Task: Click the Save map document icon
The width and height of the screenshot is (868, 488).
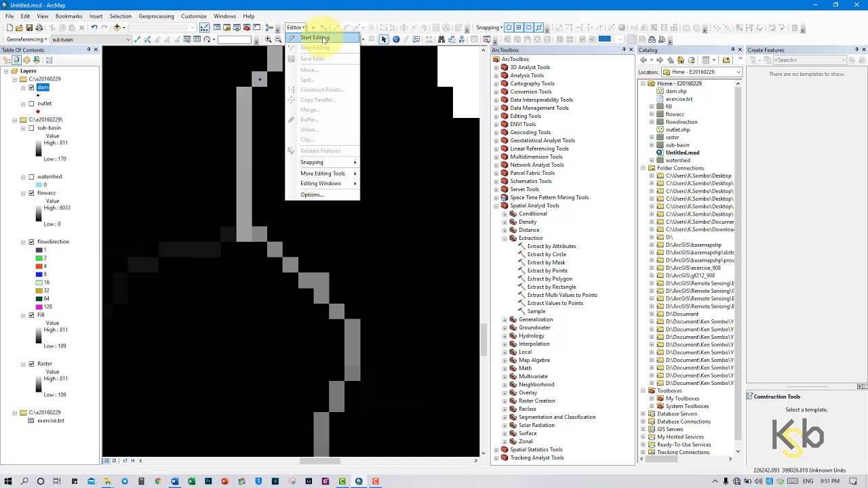Action: tap(29, 28)
